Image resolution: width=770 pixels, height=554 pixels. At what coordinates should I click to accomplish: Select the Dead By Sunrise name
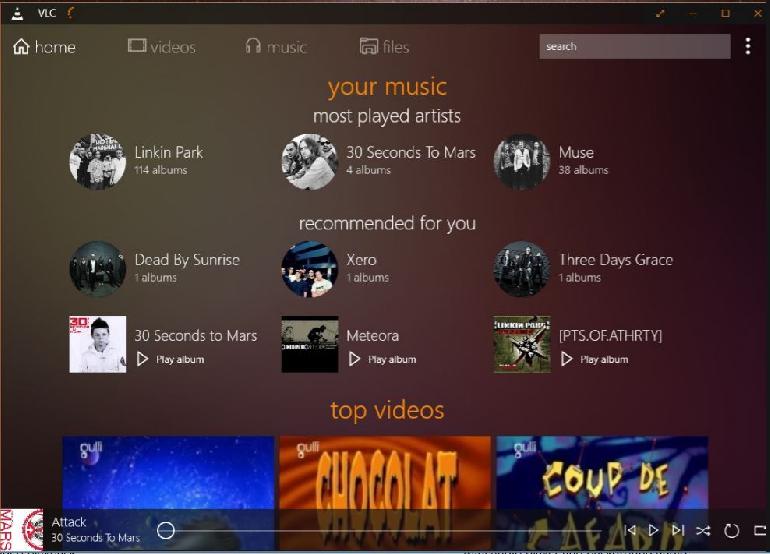(x=187, y=260)
